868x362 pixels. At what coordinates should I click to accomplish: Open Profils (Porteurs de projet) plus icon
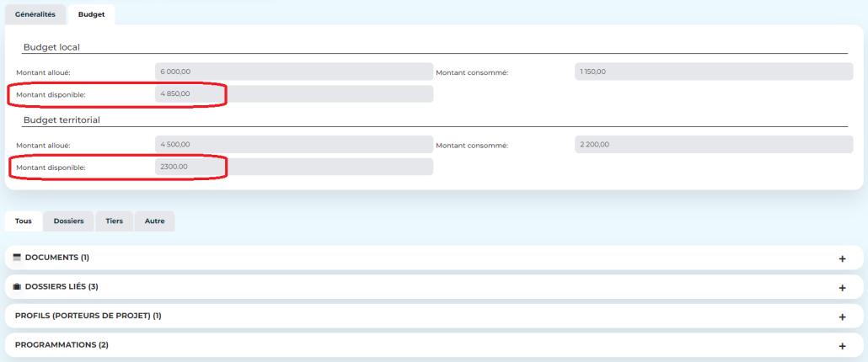pyautogui.click(x=842, y=317)
